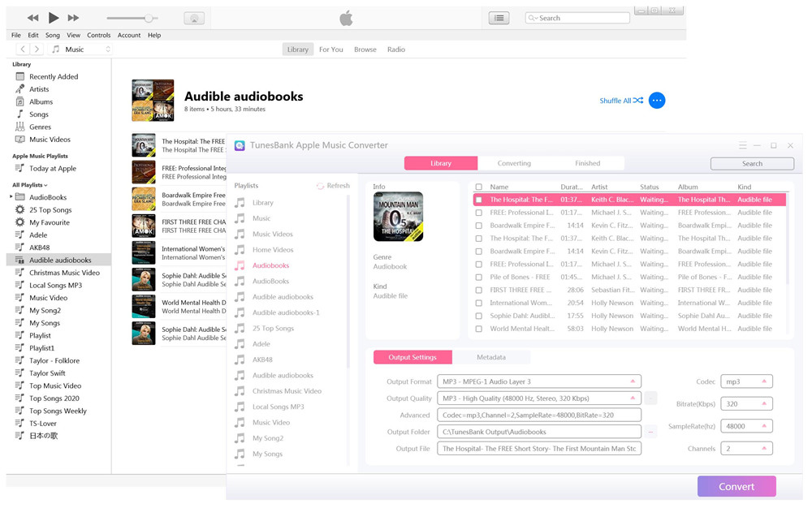Viewport: 812px width, 508px height.
Task: Click the Audible audiobooks playlist artwork
Action: pos(153,101)
